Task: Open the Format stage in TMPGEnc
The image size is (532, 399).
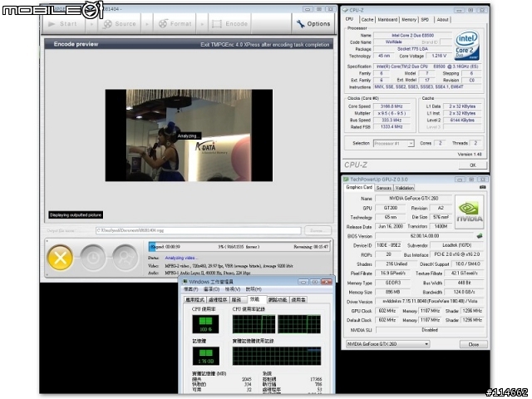Action: pyautogui.click(x=175, y=24)
